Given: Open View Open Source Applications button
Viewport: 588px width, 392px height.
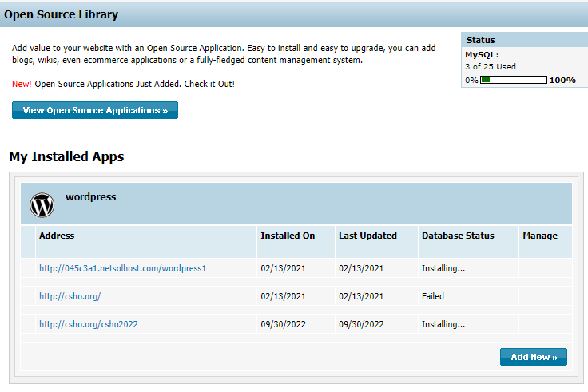Looking at the screenshot, I should pyautogui.click(x=95, y=110).
